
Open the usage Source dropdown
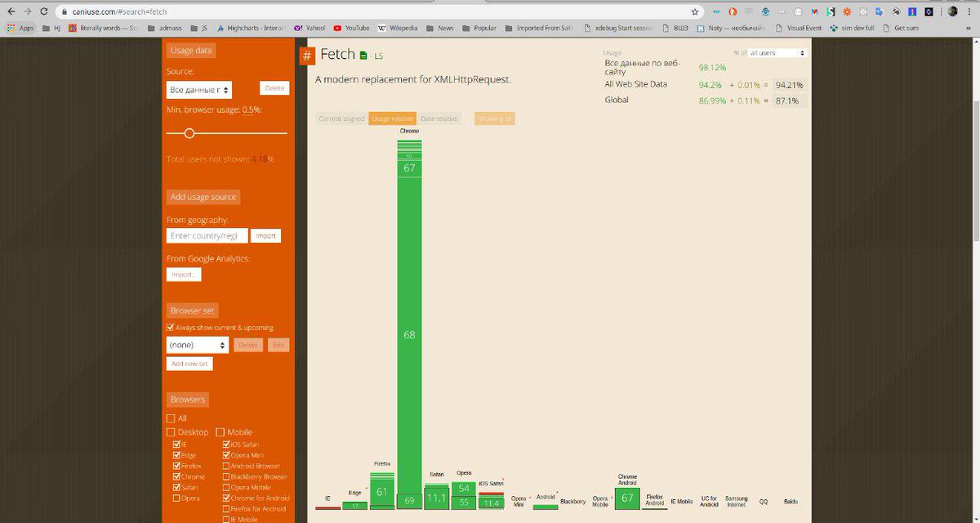[x=199, y=90]
